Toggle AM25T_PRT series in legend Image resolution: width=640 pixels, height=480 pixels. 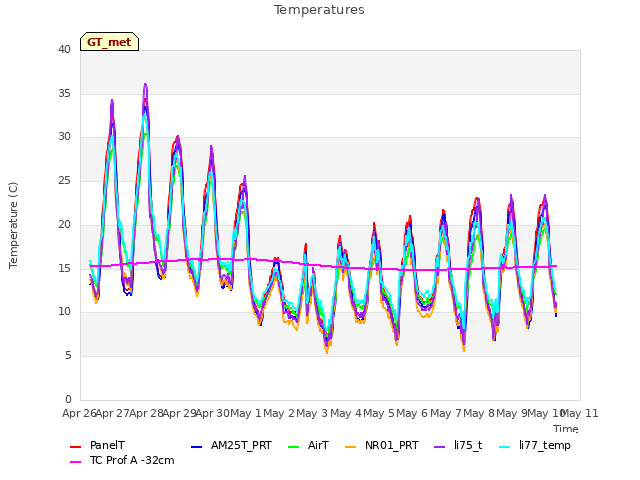tap(231, 445)
